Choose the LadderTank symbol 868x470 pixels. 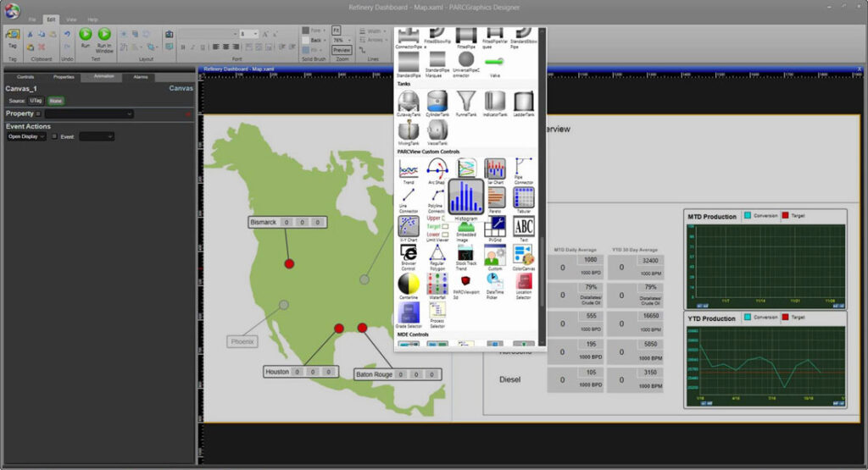click(524, 102)
